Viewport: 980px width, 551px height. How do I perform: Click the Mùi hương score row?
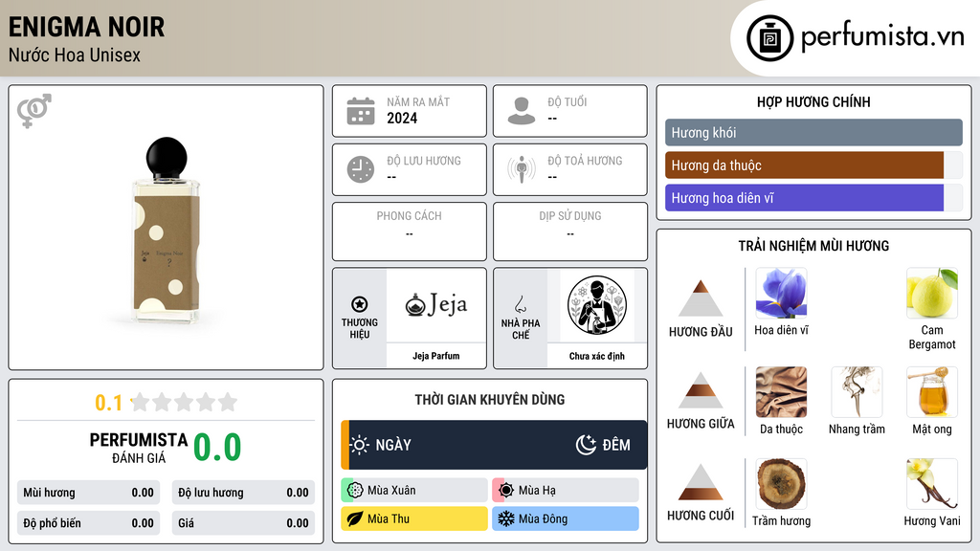pos(88,493)
